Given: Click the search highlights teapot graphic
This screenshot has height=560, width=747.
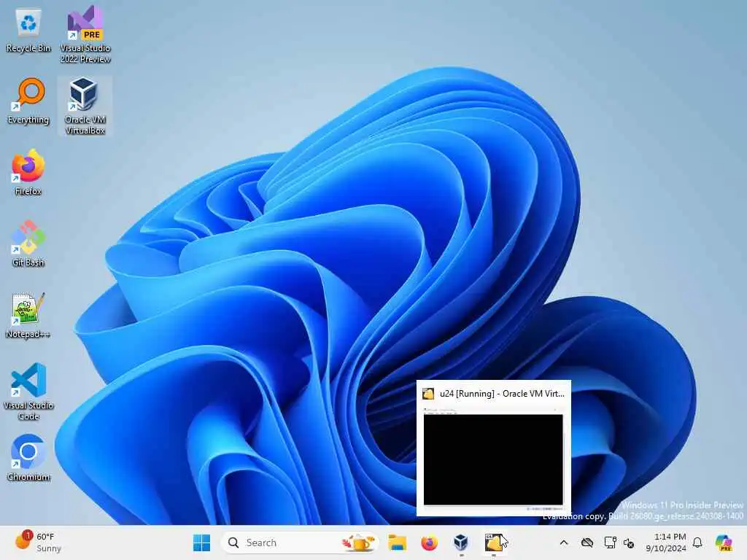Looking at the screenshot, I should (x=358, y=542).
